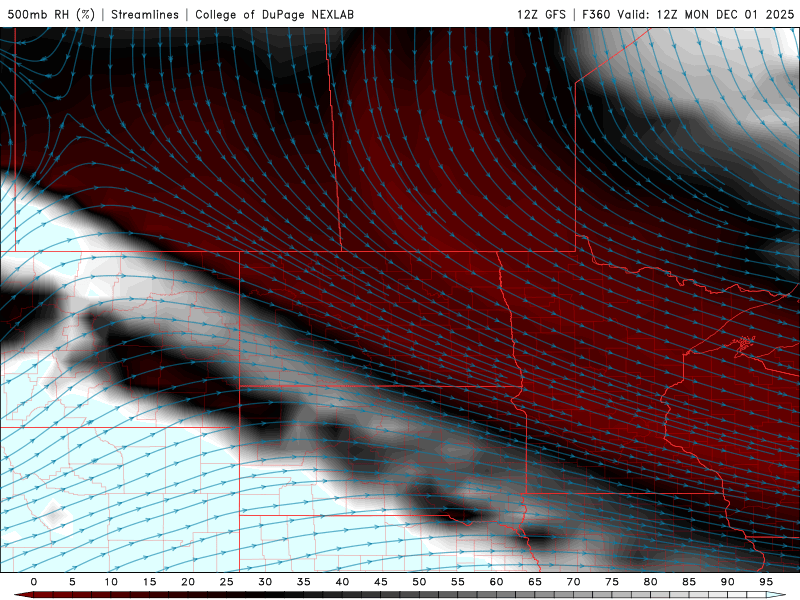Click the color bar label "65"
Viewport: 800px width, 600px height.
[x=535, y=582]
